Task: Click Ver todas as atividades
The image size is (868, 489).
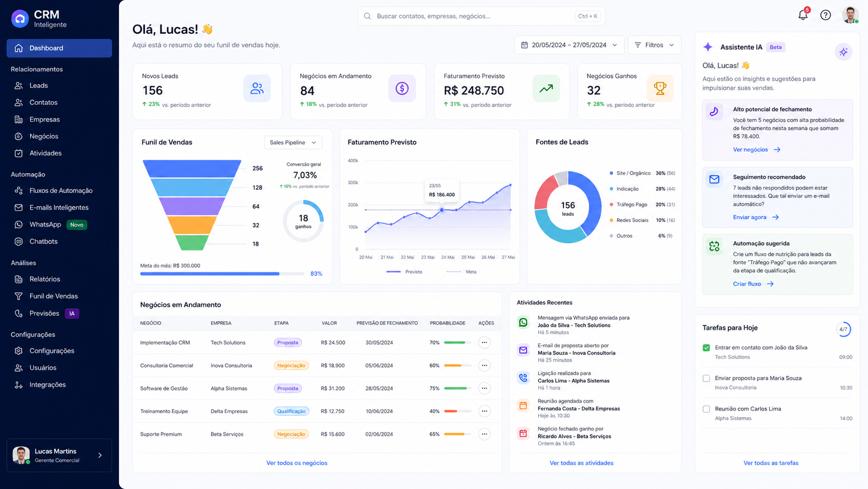Action: coord(581,463)
